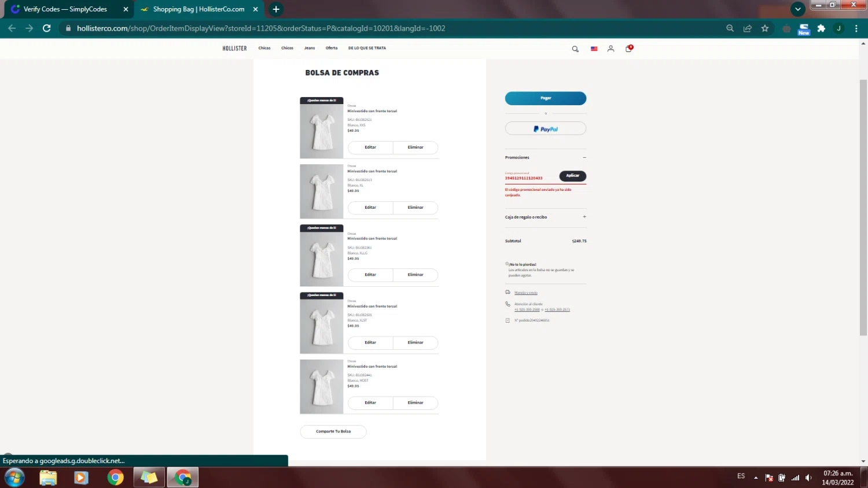
Task: Reload the page with the refresh icon
Action: pyautogui.click(x=47, y=28)
